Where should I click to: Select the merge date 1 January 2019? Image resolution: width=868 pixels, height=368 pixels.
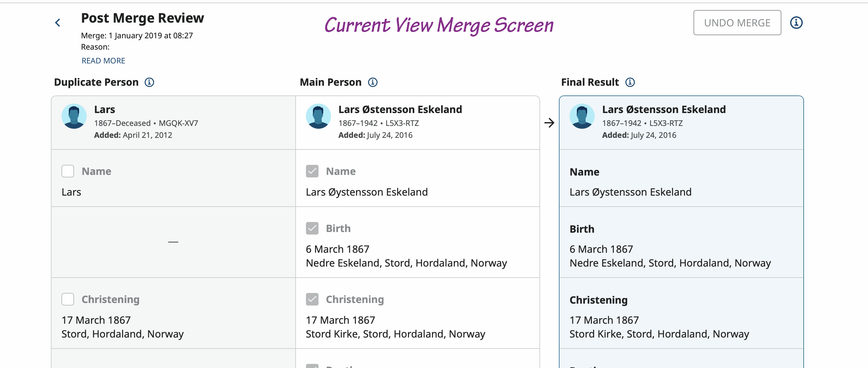(135, 36)
